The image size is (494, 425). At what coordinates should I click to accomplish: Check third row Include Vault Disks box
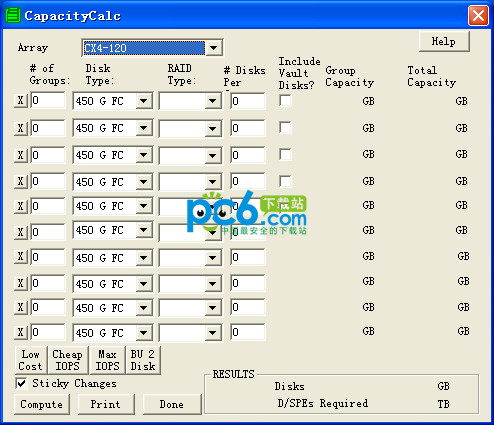(285, 154)
